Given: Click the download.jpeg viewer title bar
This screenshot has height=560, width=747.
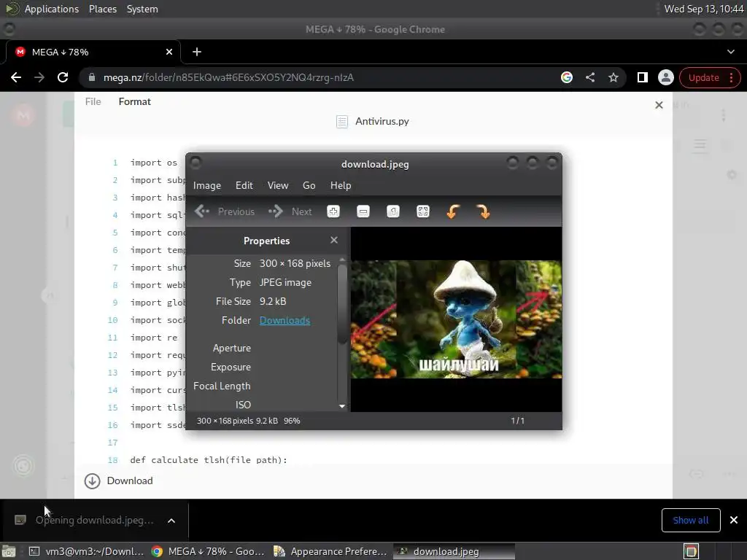Looking at the screenshot, I should click(x=374, y=164).
